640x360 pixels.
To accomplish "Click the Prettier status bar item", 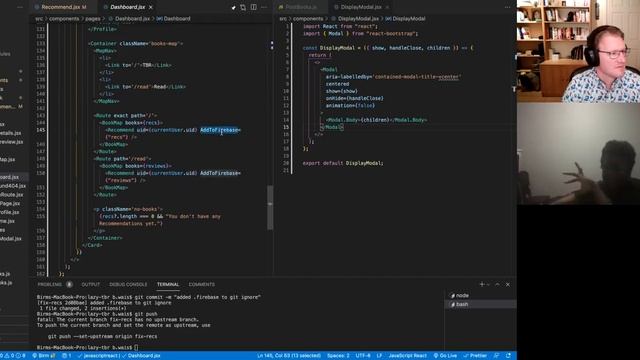I will coord(475,356).
